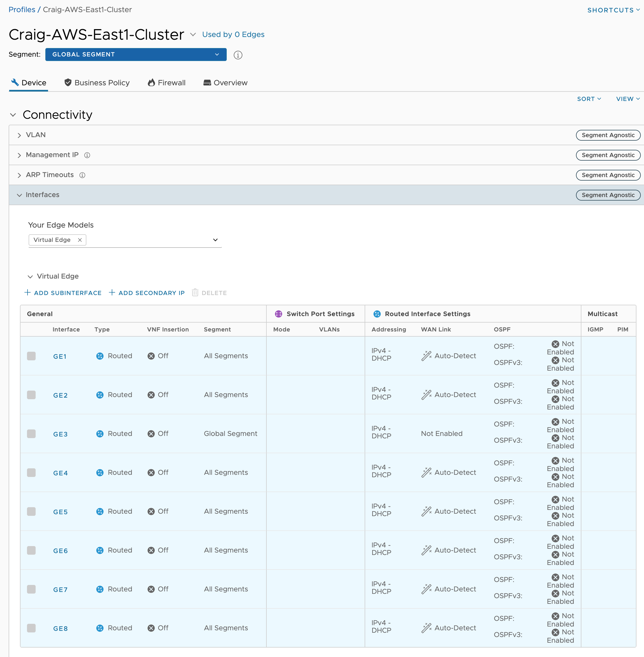Viewport: 644px width, 657px height.
Task: Open the Sort dropdown
Action: [589, 99]
